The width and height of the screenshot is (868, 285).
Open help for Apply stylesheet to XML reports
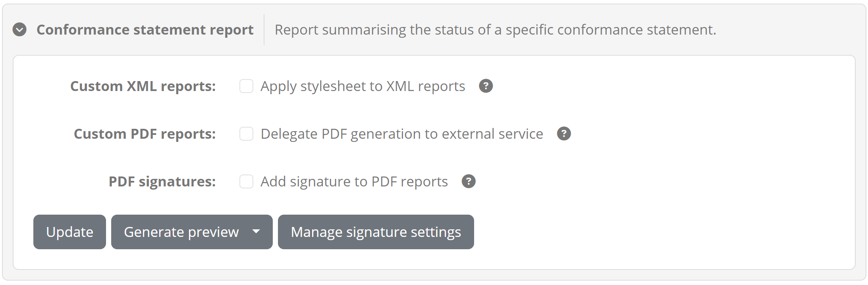486,86
